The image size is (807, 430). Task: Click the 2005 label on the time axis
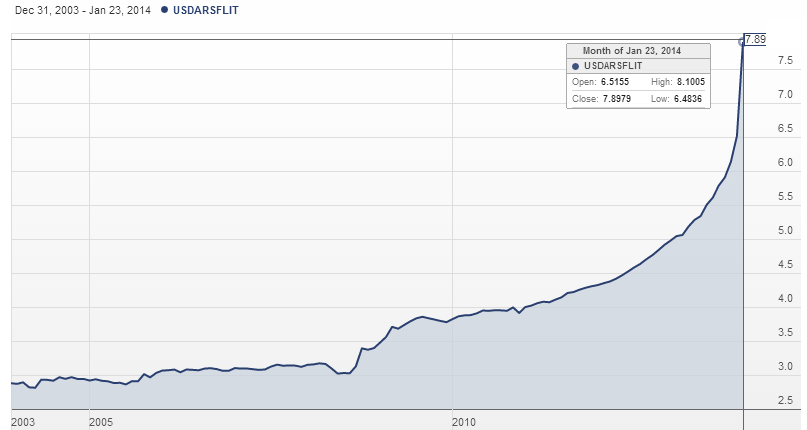(x=100, y=421)
